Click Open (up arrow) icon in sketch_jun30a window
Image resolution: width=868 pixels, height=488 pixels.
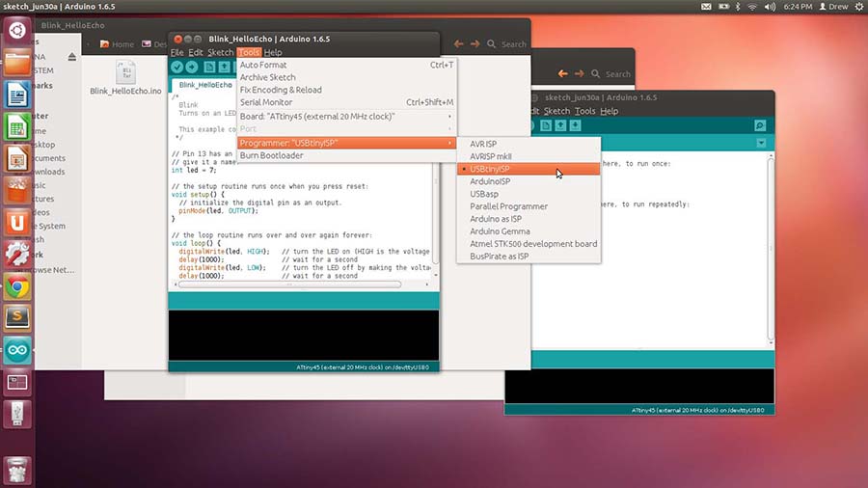560,125
